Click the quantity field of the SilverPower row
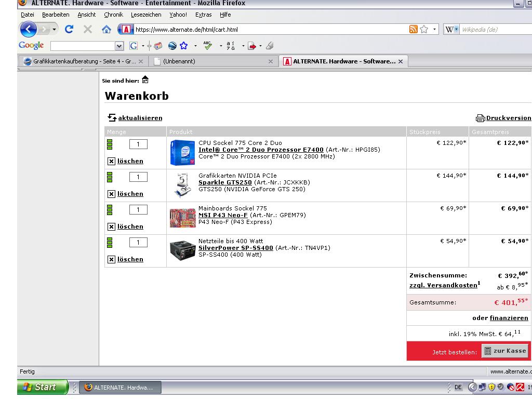This screenshot has width=532, height=399. point(138,242)
